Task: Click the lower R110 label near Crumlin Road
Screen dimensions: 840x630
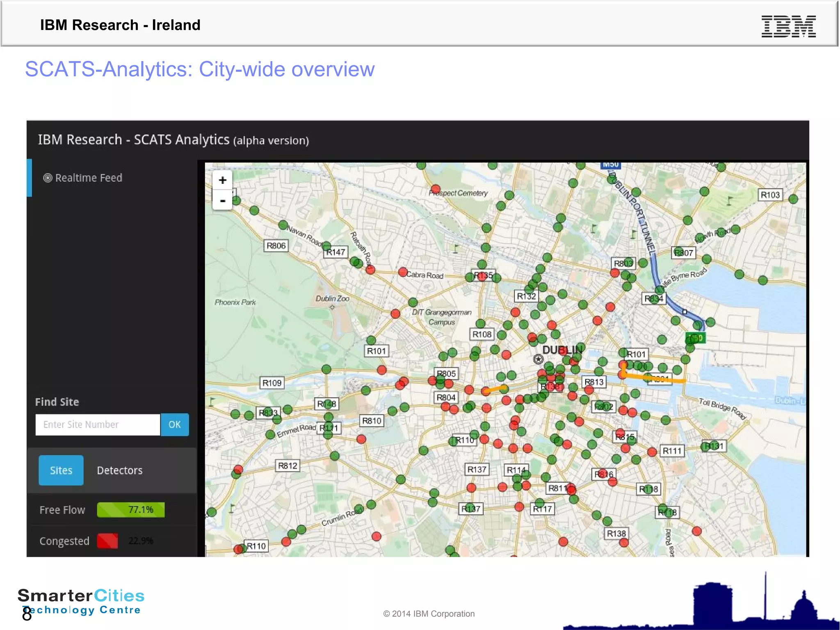Action: pyautogui.click(x=256, y=546)
